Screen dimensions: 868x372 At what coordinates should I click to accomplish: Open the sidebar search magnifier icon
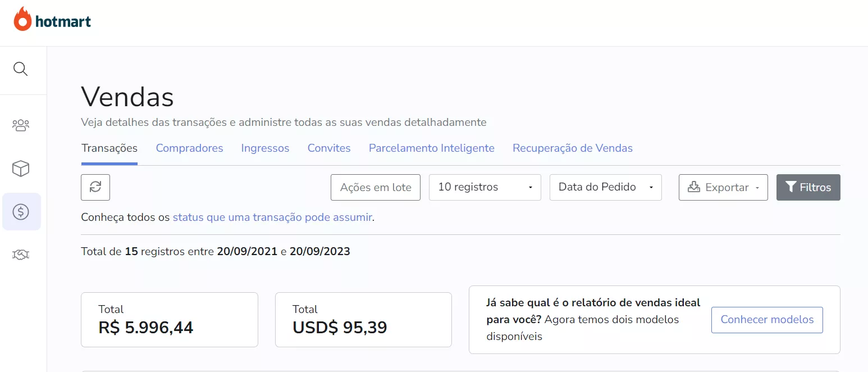(x=21, y=69)
